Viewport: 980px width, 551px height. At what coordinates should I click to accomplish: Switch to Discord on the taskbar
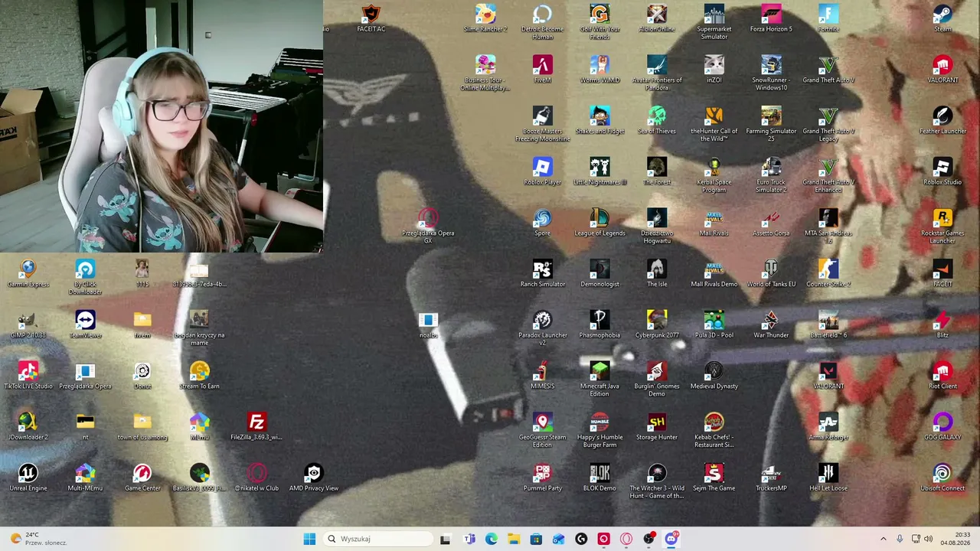[671, 539]
